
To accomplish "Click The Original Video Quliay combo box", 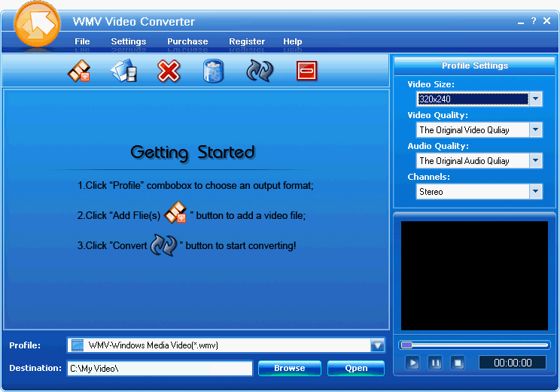I will click(479, 130).
